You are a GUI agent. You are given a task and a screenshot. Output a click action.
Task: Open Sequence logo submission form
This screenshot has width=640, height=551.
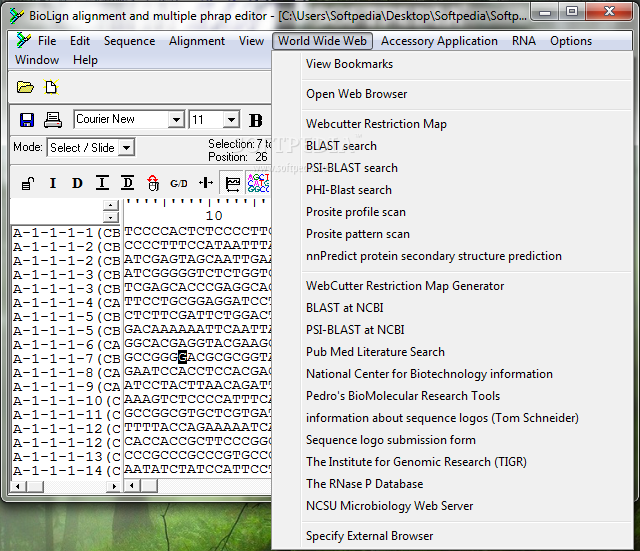tap(453, 440)
